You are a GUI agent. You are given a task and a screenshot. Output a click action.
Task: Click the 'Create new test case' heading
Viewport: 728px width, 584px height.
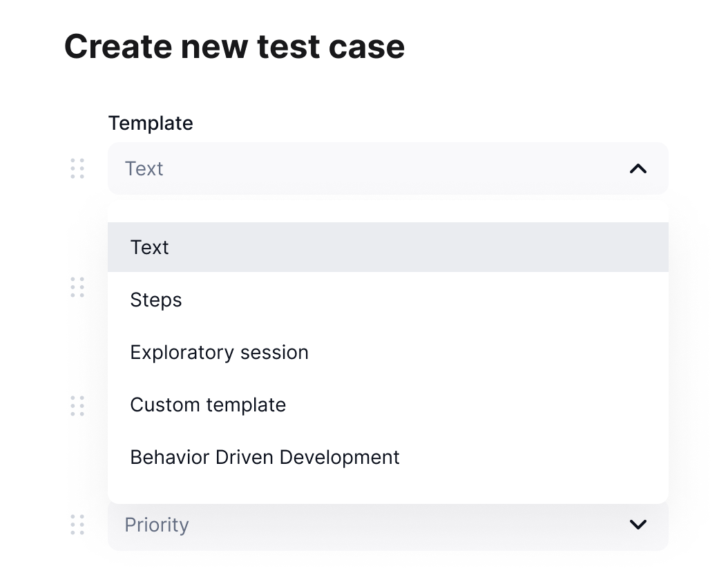(234, 47)
